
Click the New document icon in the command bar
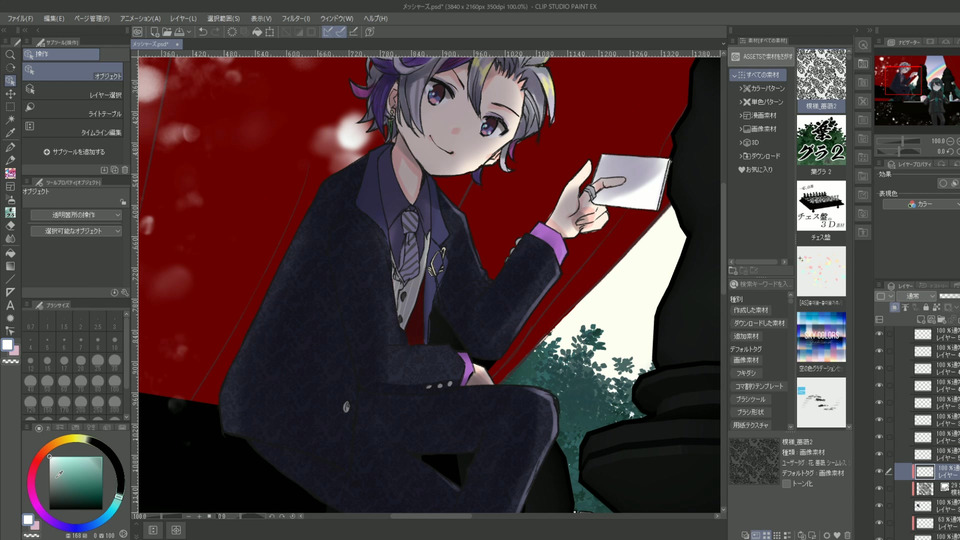tap(154, 32)
